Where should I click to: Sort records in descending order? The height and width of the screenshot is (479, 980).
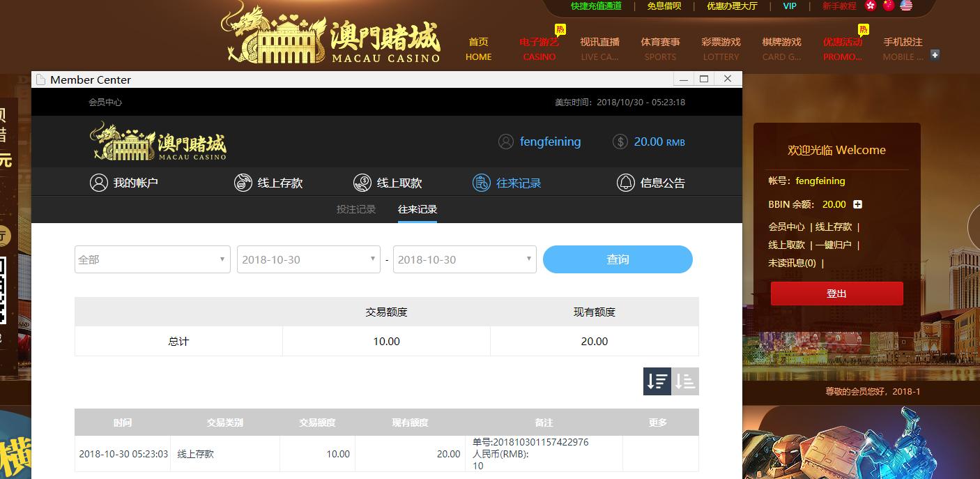(657, 381)
